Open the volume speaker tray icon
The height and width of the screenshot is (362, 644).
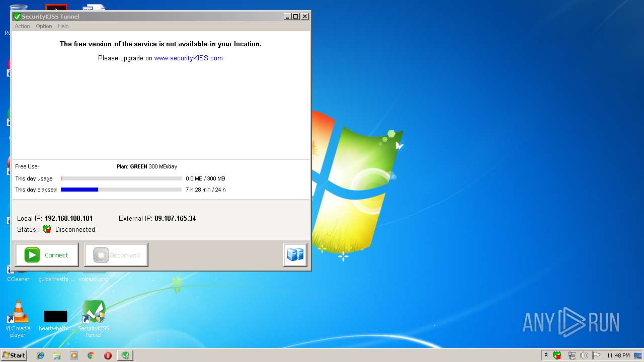click(x=584, y=355)
